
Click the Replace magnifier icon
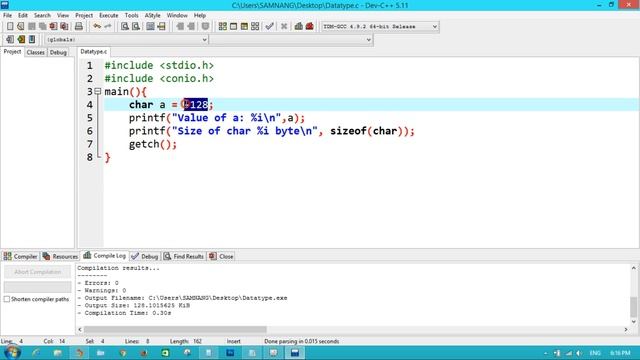pyautogui.click(x=136, y=26)
